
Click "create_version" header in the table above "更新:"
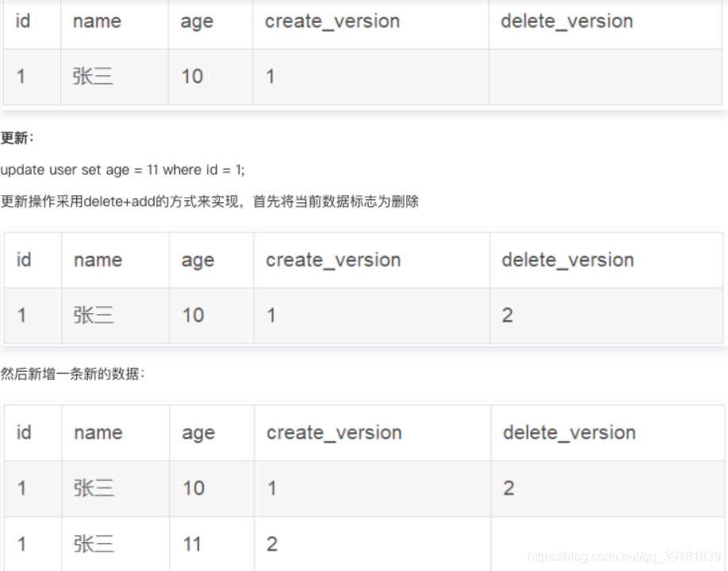coord(332,21)
